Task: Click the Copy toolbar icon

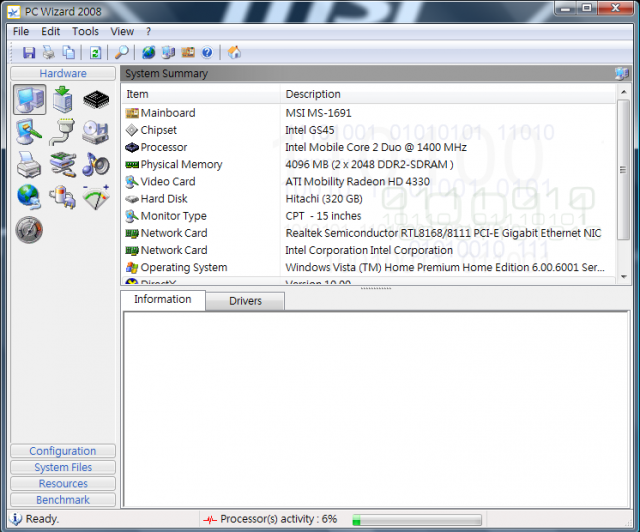Action: coord(69,52)
